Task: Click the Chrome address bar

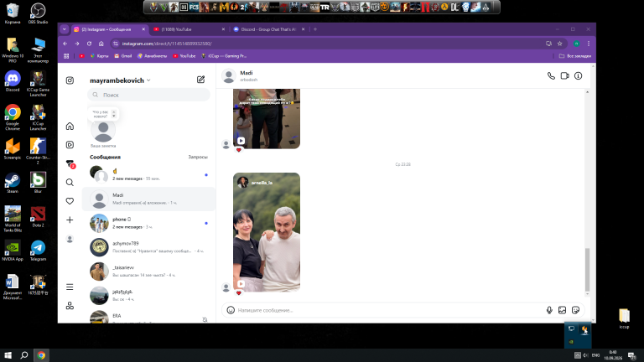Action: (x=329, y=44)
